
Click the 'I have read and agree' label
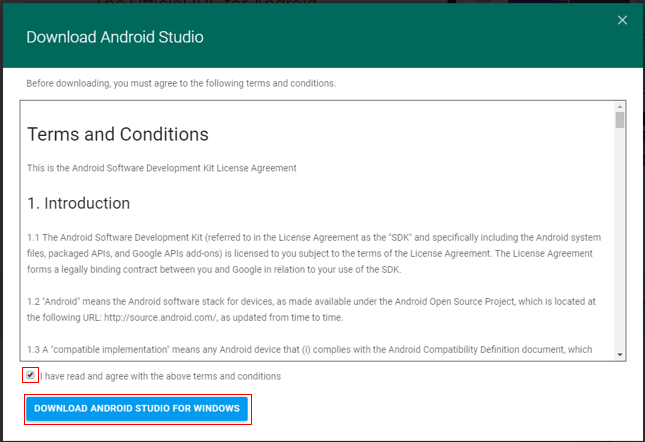160,376
